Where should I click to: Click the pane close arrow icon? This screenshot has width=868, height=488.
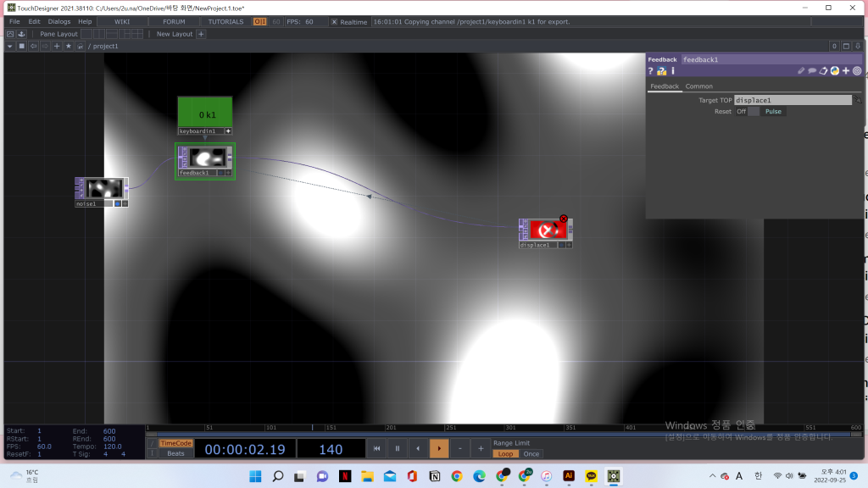858,46
